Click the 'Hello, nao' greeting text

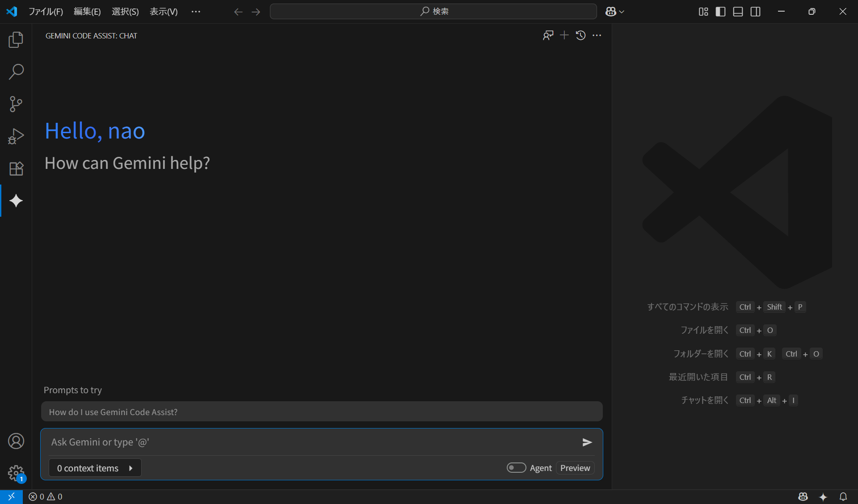tap(95, 131)
